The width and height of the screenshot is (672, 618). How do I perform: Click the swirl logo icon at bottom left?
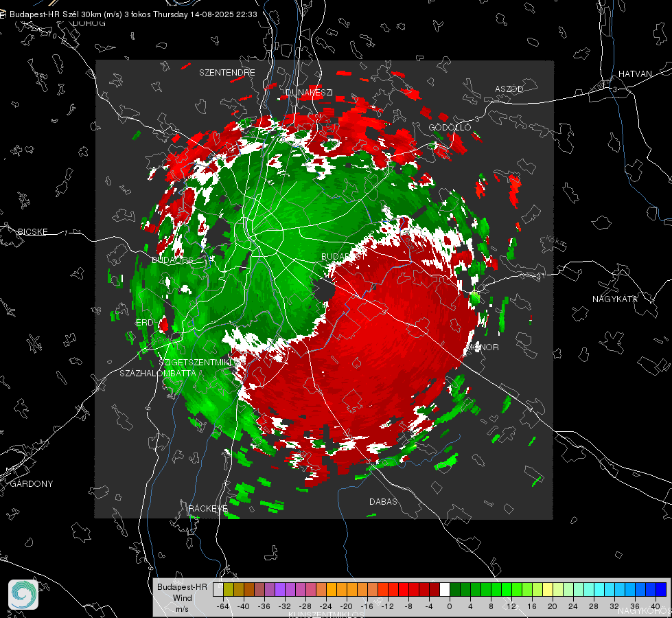23,595
